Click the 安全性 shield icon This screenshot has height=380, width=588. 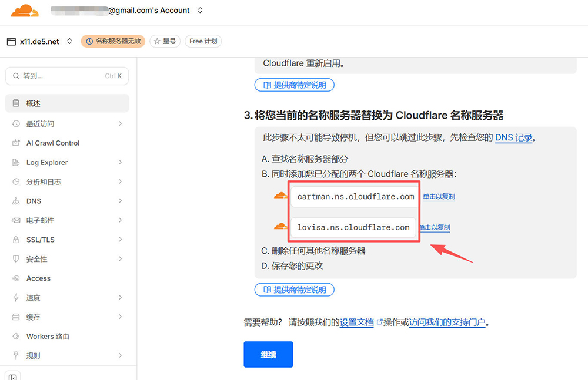point(16,259)
